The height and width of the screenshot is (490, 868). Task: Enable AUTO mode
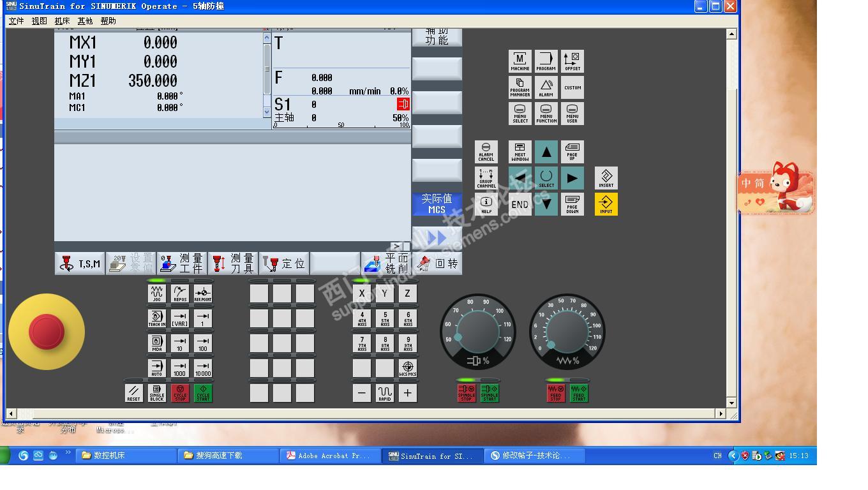[157, 368]
